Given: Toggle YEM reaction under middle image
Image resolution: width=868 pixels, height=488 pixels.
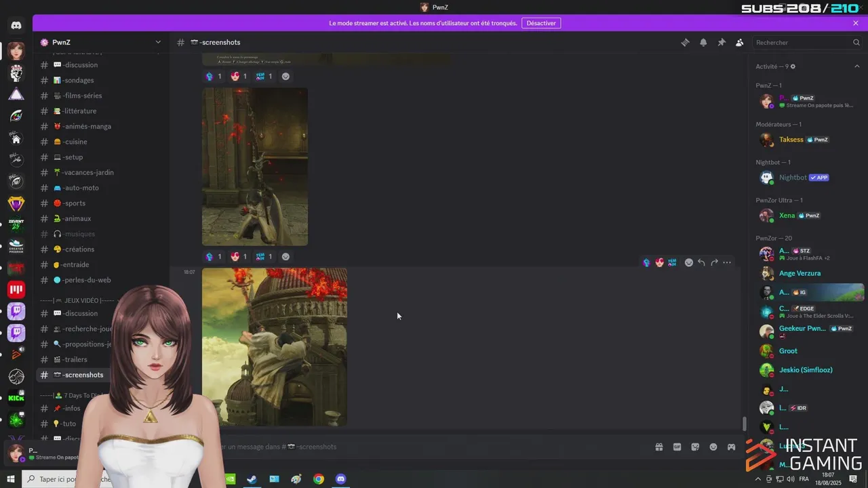Looking at the screenshot, I should 264,257.
